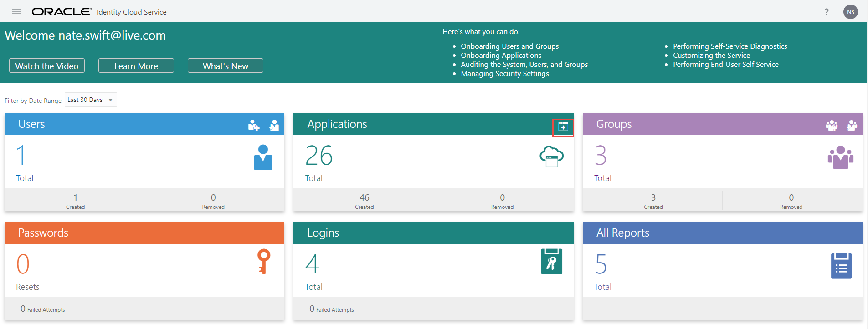Viewport: 868px width, 329px height.
Task: Open Onboarding Applications link
Action: coord(501,55)
